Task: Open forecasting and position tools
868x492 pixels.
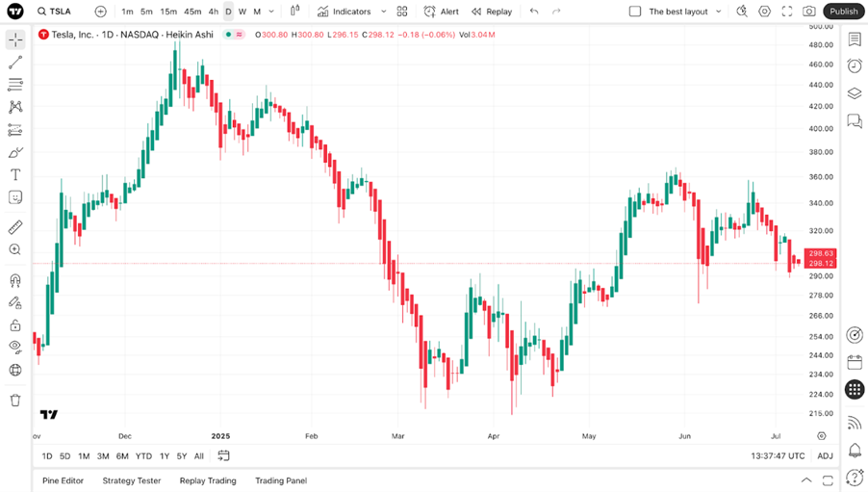Action: (15, 130)
